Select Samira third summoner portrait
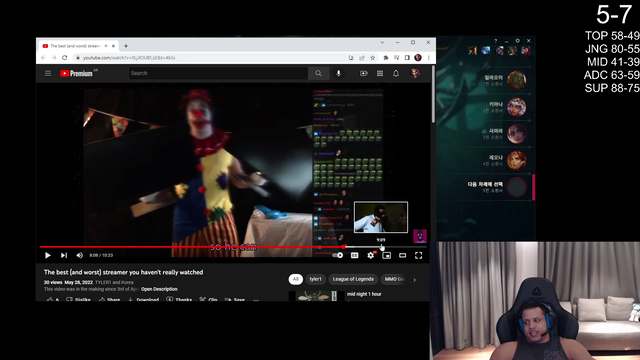Screen dimensions: 640x360 click(x=516, y=134)
